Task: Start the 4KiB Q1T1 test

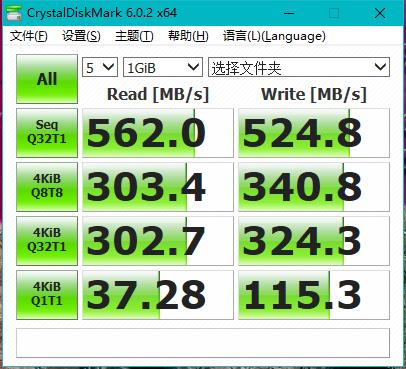Action: click(47, 295)
